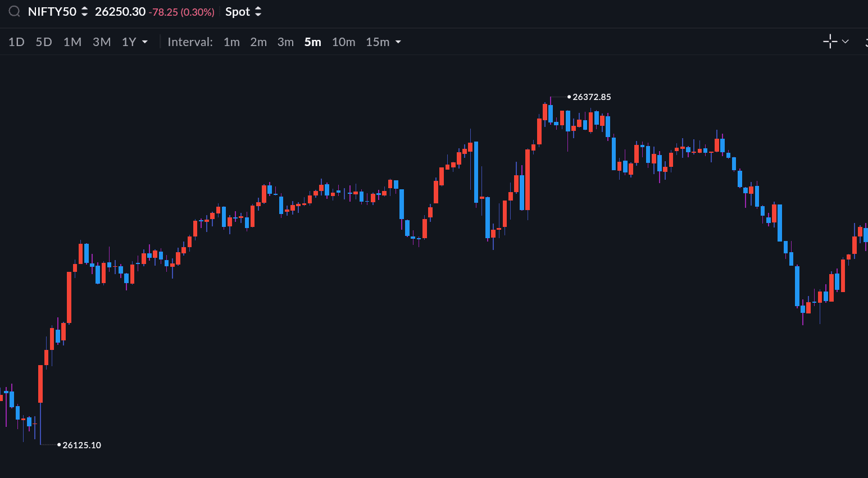Switch chart range to 1D
The width and height of the screenshot is (868, 478).
pos(16,42)
